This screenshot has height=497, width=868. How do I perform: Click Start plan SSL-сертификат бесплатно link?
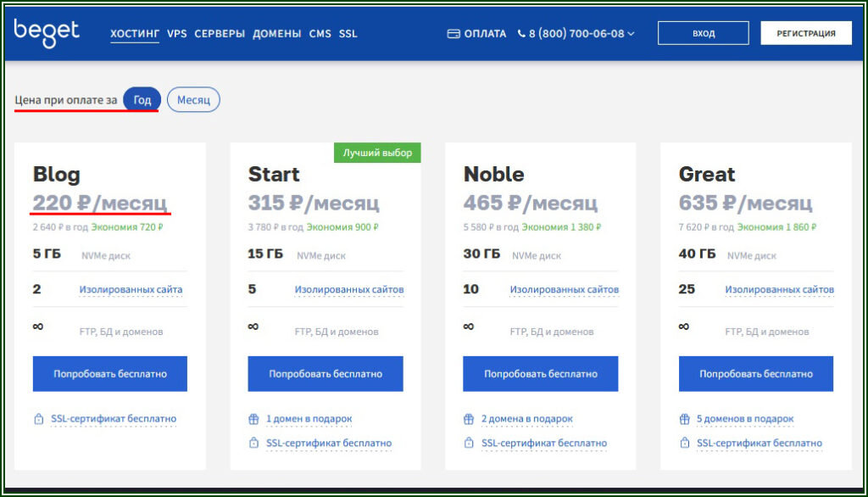click(329, 444)
